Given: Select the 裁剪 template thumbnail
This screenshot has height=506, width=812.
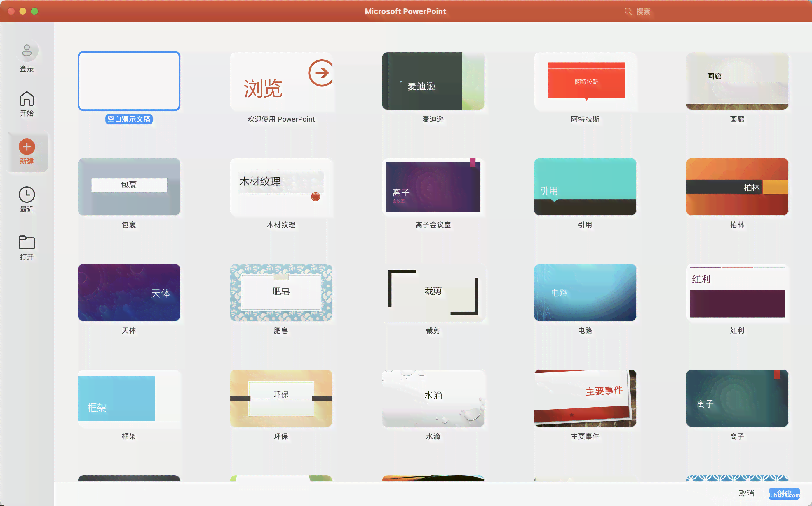Looking at the screenshot, I should (x=433, y=292).
